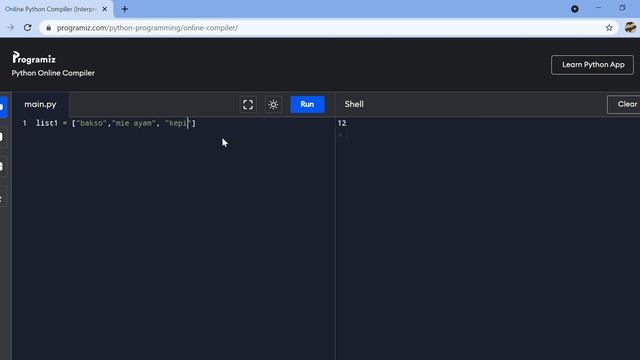View site security lock info
This screenshot has width=640, height=360.
click(49, 28)
